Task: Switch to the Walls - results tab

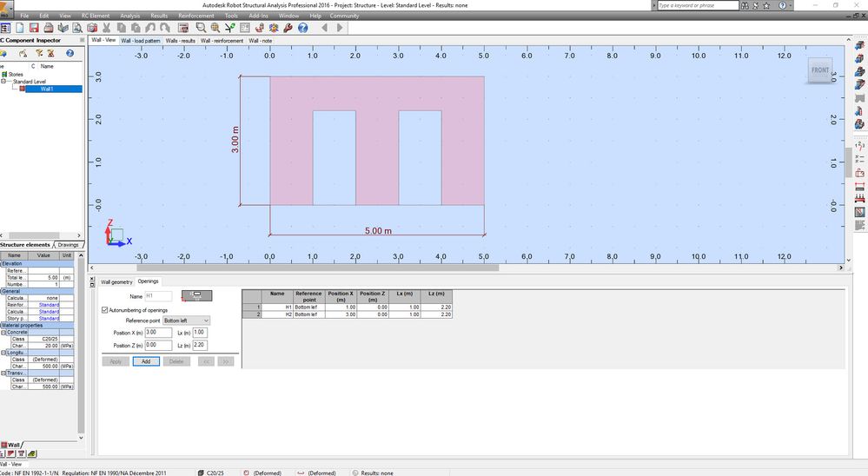Action: 181,41
